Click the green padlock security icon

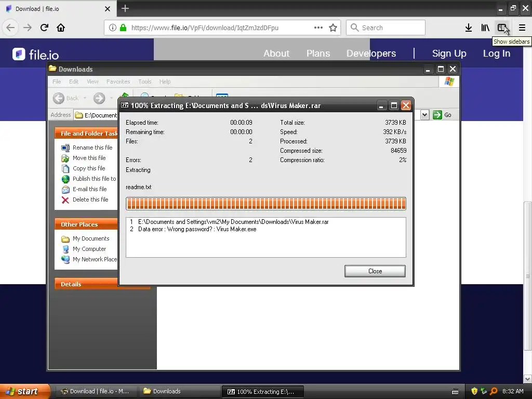point(123,28)
